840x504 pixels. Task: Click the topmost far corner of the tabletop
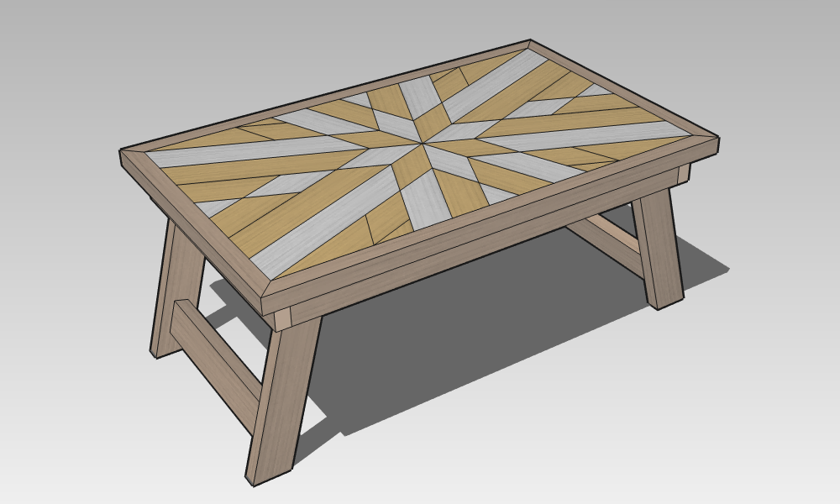529,44
